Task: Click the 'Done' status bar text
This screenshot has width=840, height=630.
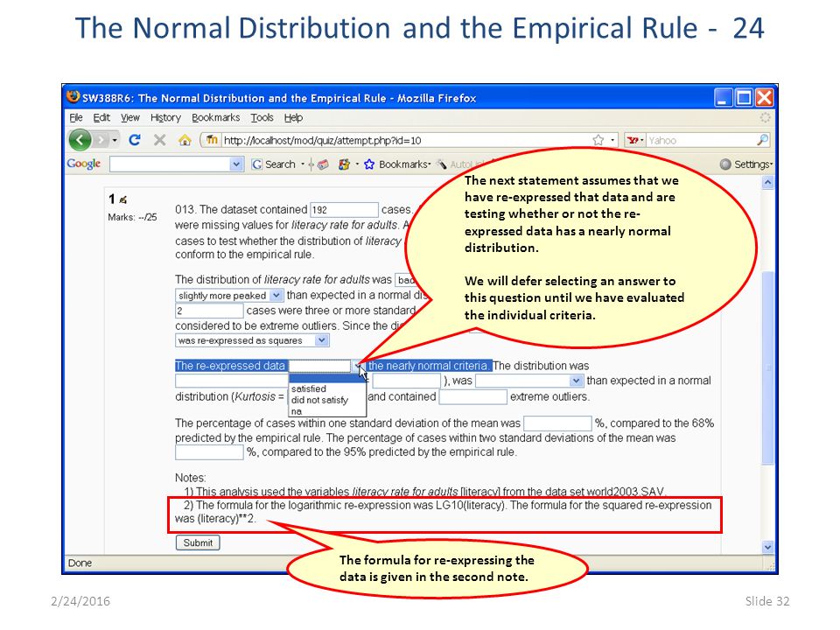Action: 80,563
